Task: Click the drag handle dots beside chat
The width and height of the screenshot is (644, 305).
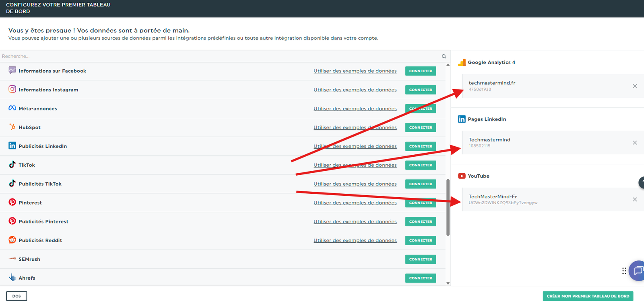Action: point(624,271)
